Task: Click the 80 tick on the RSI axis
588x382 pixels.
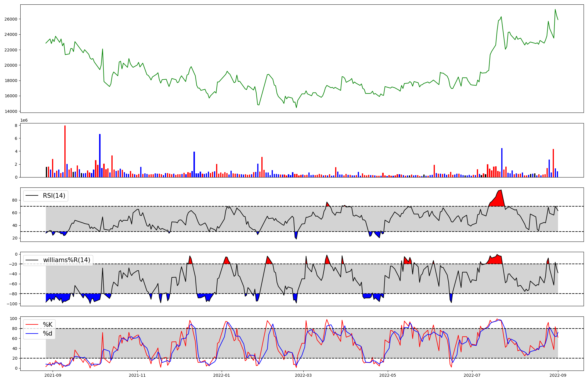Action: 14,200
